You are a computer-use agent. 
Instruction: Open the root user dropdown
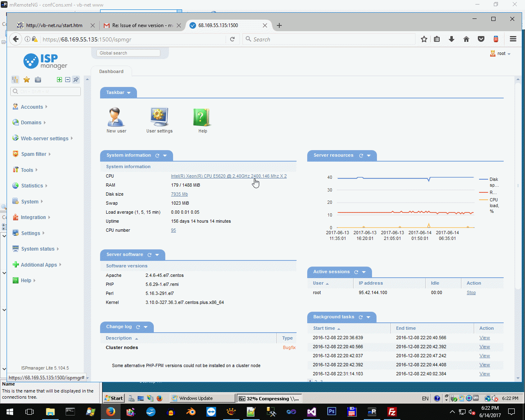coord(500,54)
